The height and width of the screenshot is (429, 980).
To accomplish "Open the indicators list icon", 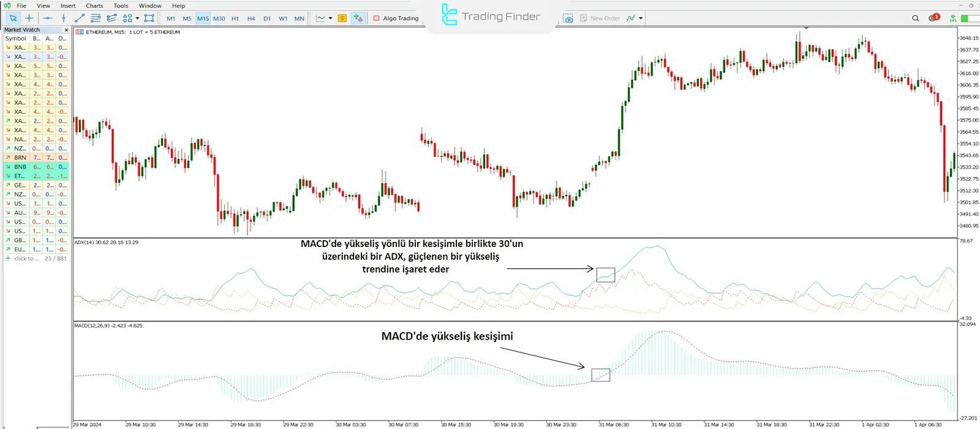I will coord(631,18).
